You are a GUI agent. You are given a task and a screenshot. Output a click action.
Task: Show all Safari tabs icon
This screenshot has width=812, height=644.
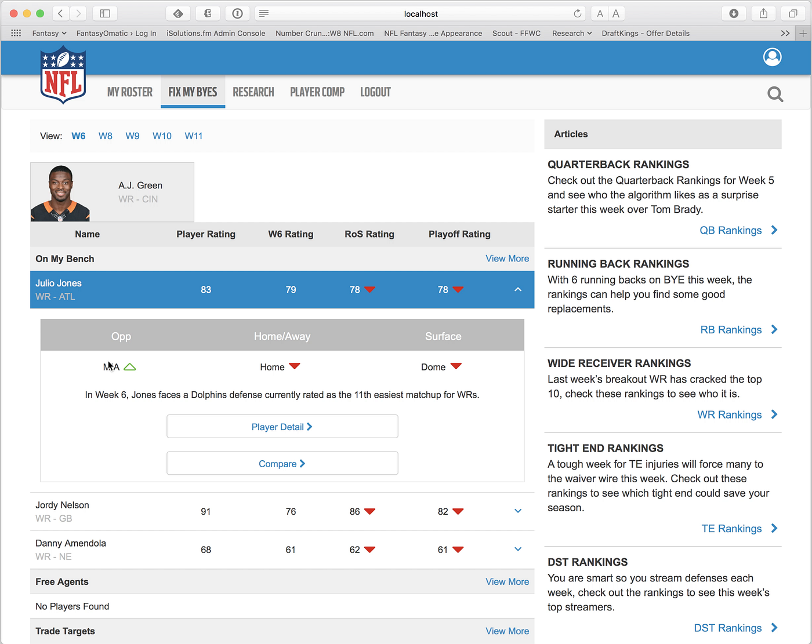click(x=793, y=13)
